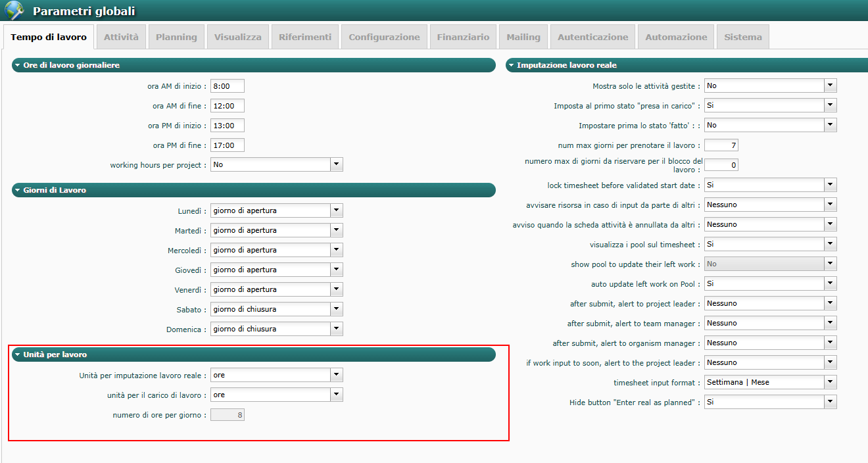Collapse the Giorni di Lavoro section
The image size is (868, 463).
coord(17,190)
